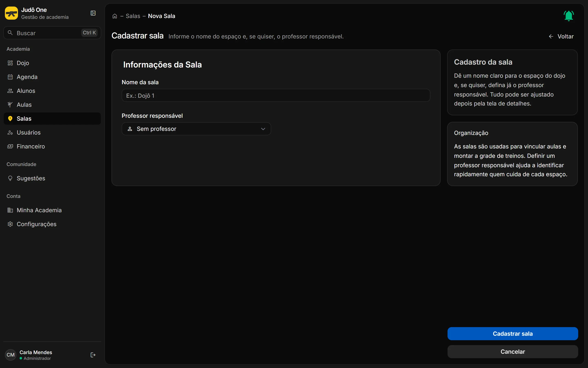
Task: Click the Ctrl K shortcut badge
Action: (x=89, y=33)
